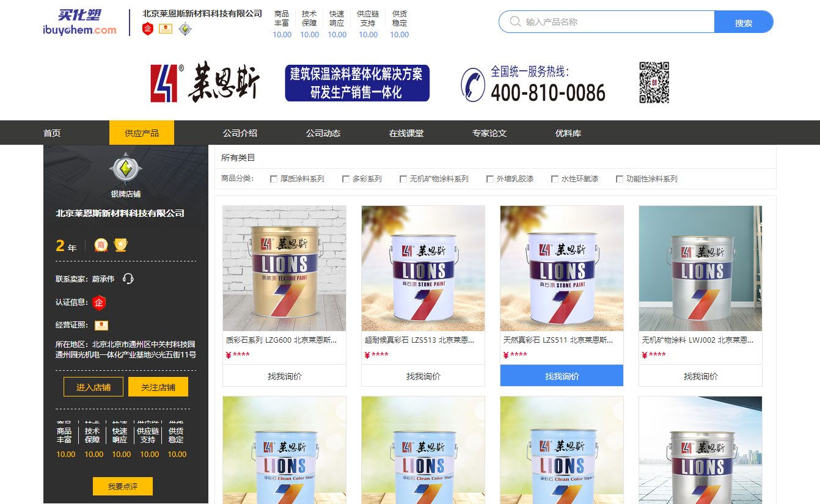The image size is (820, 504).
Task: Click the 天然真彩石 LZS511 product title
Action: coord(558,340)
